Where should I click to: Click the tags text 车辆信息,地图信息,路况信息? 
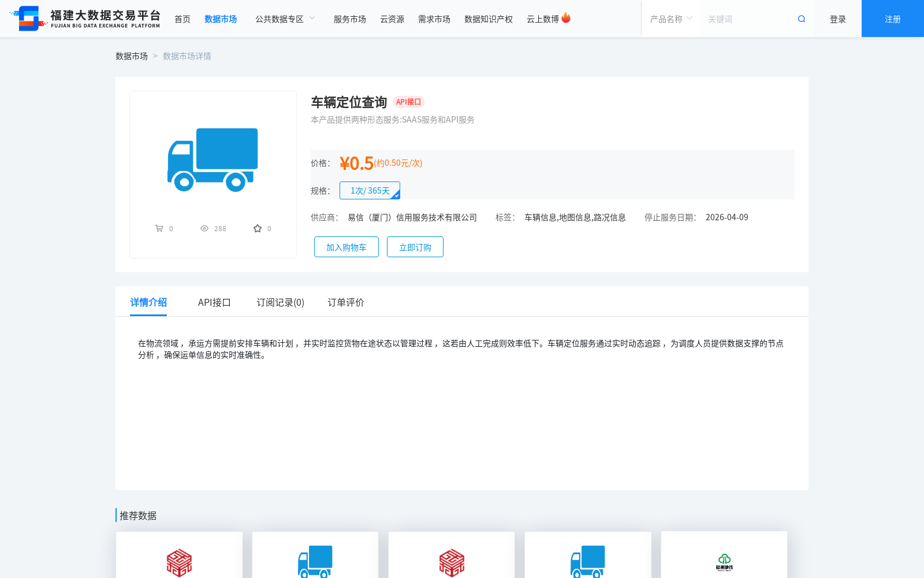575,217
